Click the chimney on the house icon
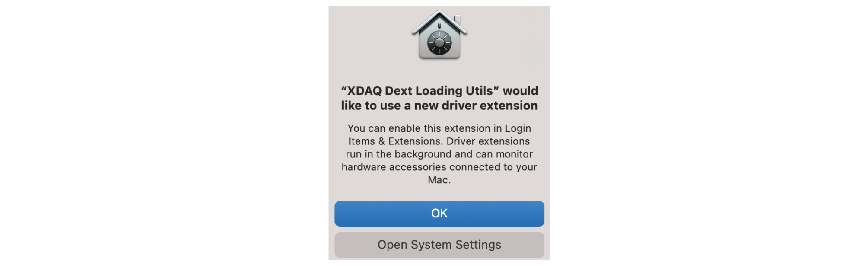The height and width of the screenshot is (266, 868). coord(458,20)
